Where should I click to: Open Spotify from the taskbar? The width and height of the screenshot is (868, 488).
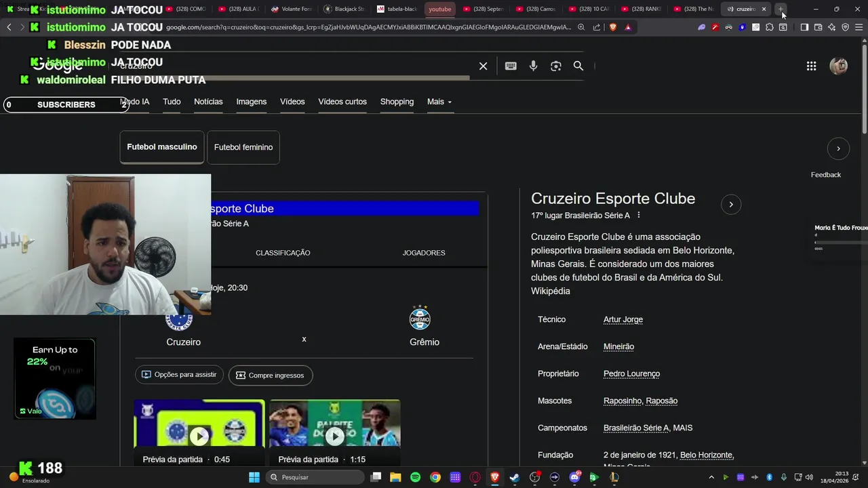click(416, 477)
